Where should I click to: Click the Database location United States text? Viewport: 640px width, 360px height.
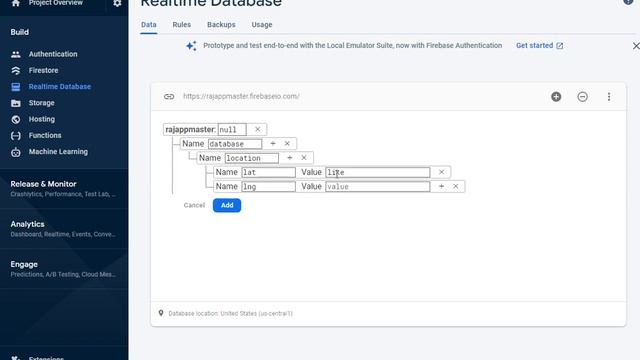click(x=230, y=313)
